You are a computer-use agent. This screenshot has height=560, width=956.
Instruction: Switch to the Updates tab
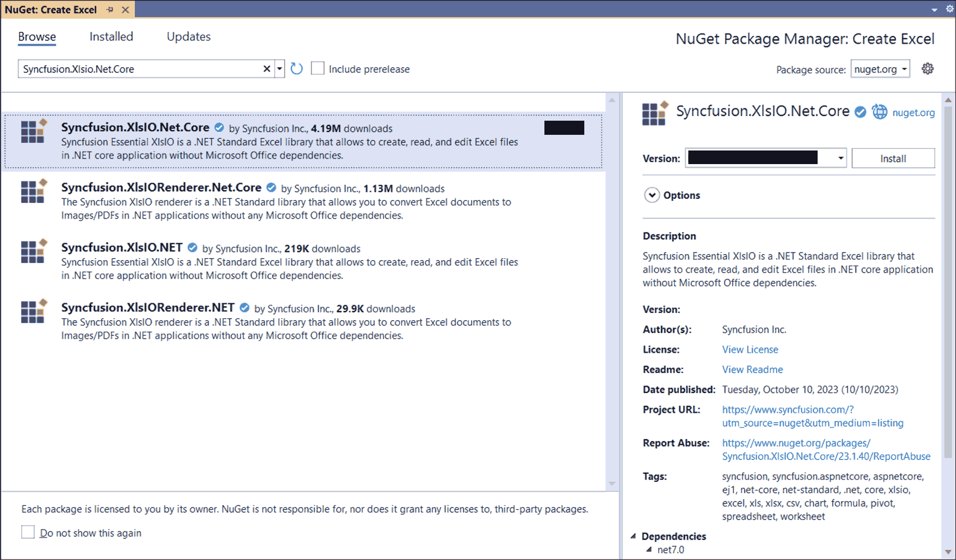pyautogui.click(x=188, y=36)
